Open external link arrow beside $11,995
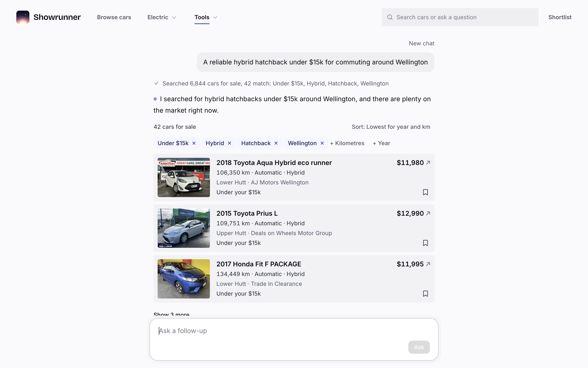 click(x=428, y=264)
